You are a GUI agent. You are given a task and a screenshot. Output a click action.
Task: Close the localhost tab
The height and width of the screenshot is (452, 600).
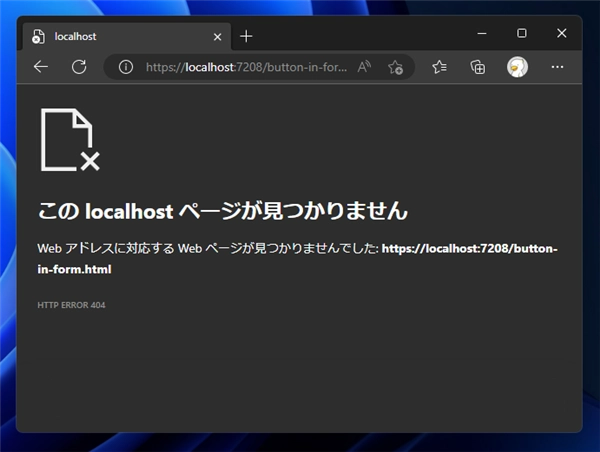click(x=217, y=37)
